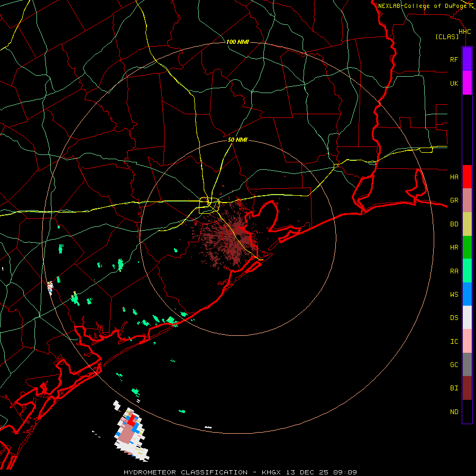Click the Hydrometeor Classification KHGX title caption

point(240,472)
